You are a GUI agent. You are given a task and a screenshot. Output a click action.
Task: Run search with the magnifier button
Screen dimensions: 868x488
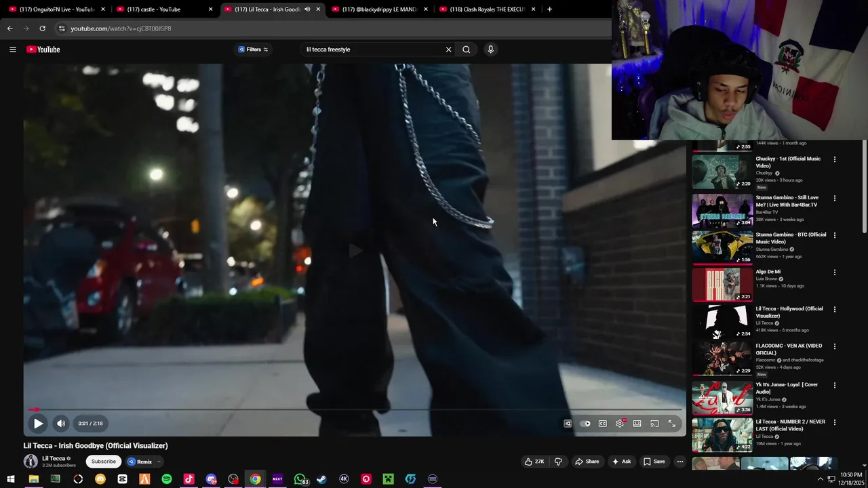tap(466, 49)
